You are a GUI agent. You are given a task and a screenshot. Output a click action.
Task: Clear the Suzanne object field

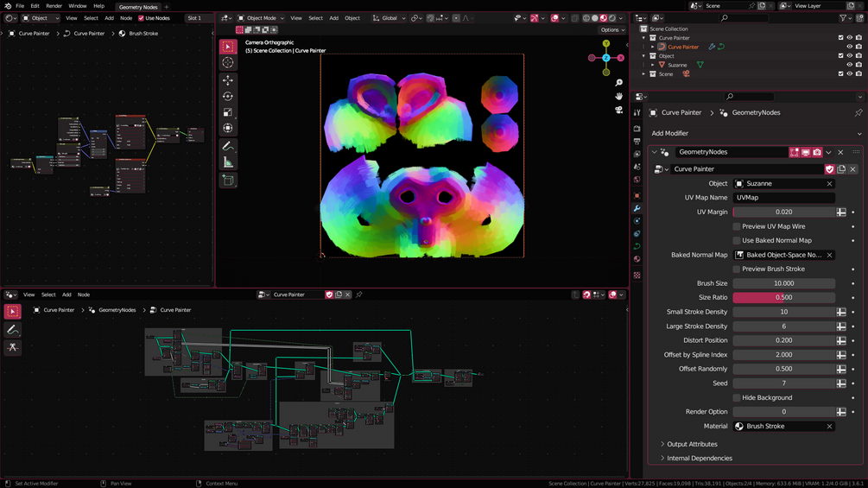829,184
